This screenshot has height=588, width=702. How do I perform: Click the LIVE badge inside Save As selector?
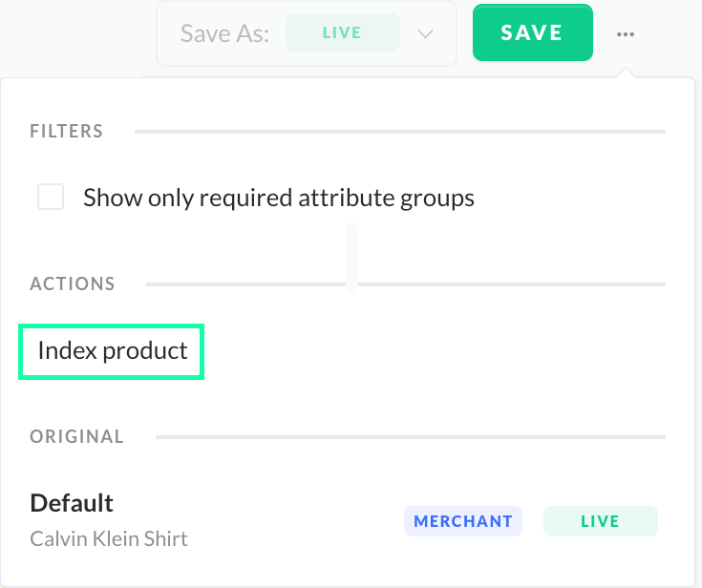click(x=342, y=32)
